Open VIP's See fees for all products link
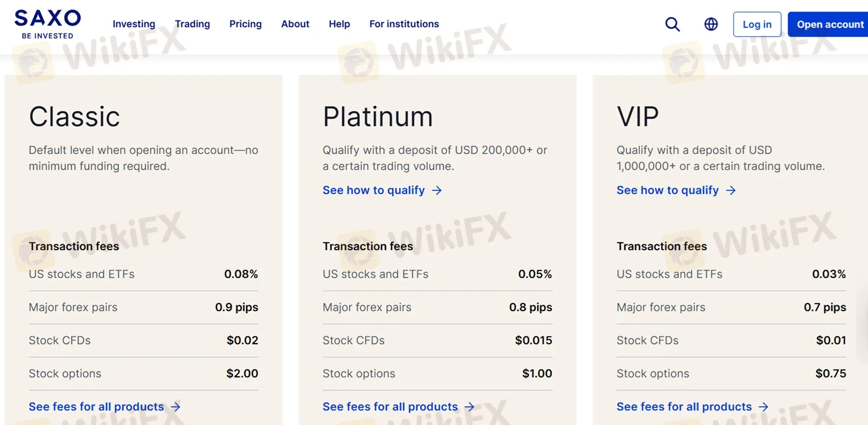Viewport: 868px width, 425px height. coord(684,407)
